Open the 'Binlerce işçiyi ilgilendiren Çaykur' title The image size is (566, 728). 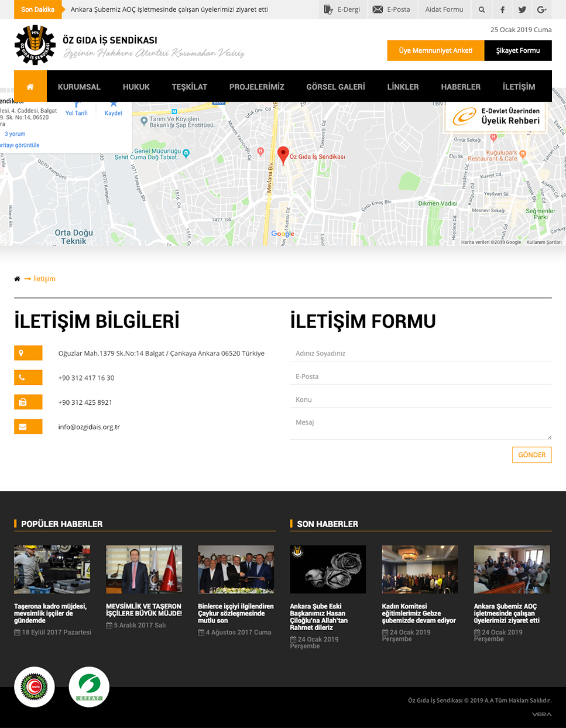(x=236, y=613)
